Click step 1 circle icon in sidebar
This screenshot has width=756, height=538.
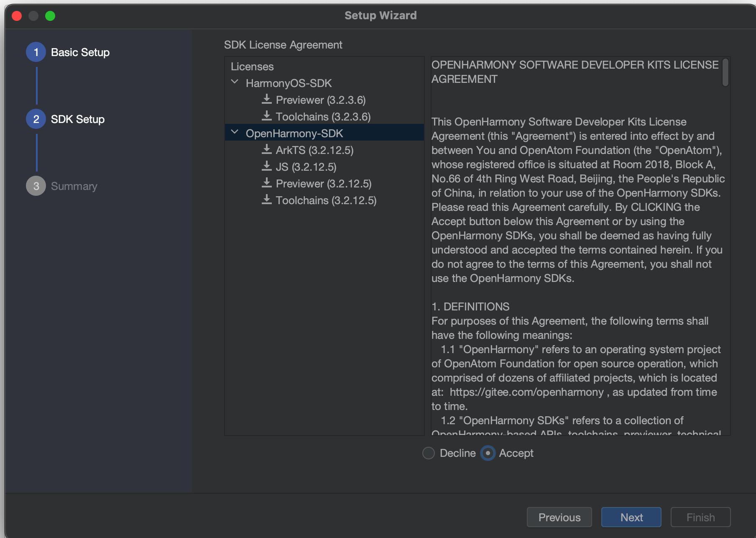click(x=36, y=52)
